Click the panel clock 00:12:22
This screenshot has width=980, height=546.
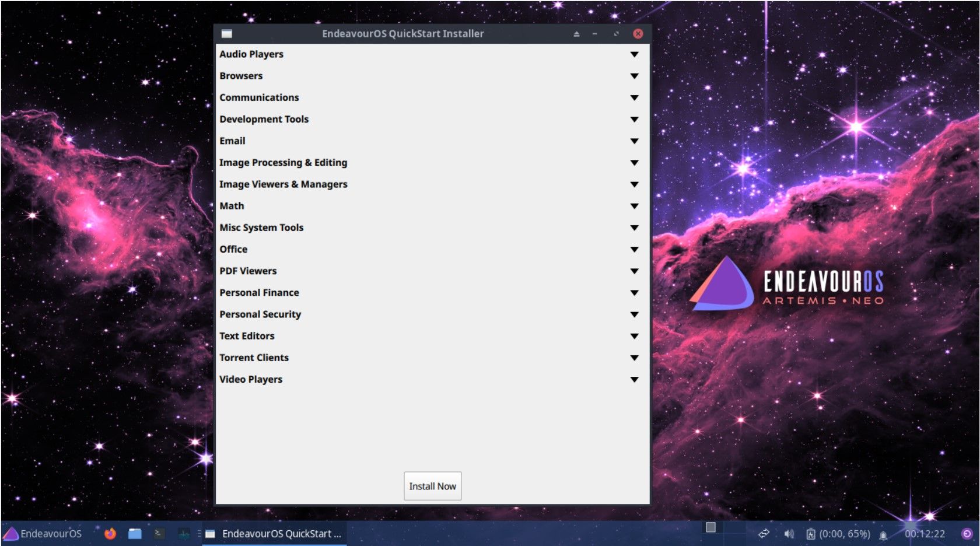tap(925, 534)
